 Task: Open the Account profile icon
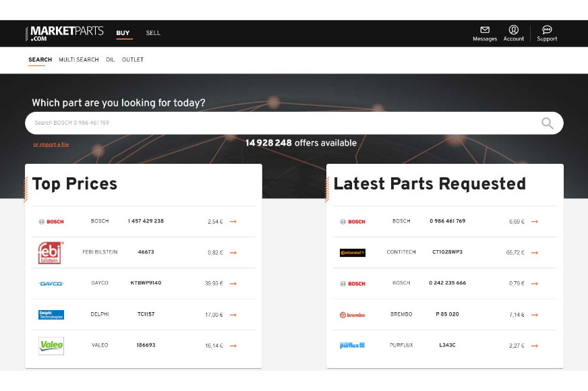(513, 30)
